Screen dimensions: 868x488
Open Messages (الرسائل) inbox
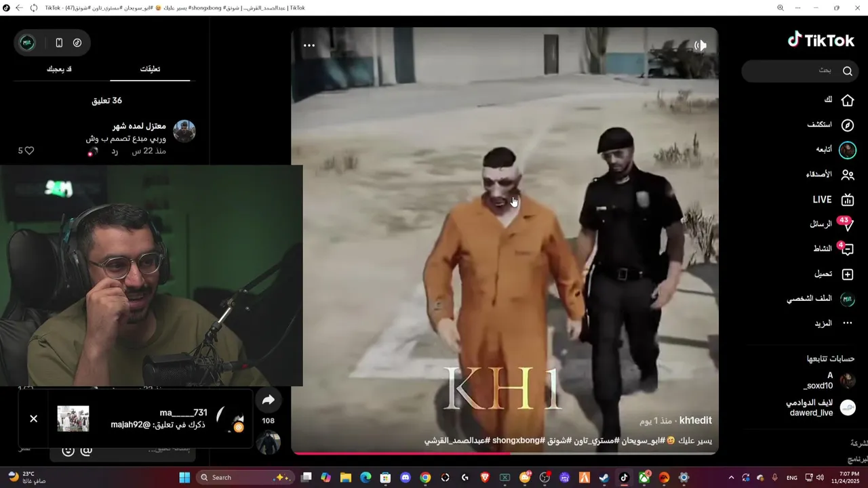[831, 224]
